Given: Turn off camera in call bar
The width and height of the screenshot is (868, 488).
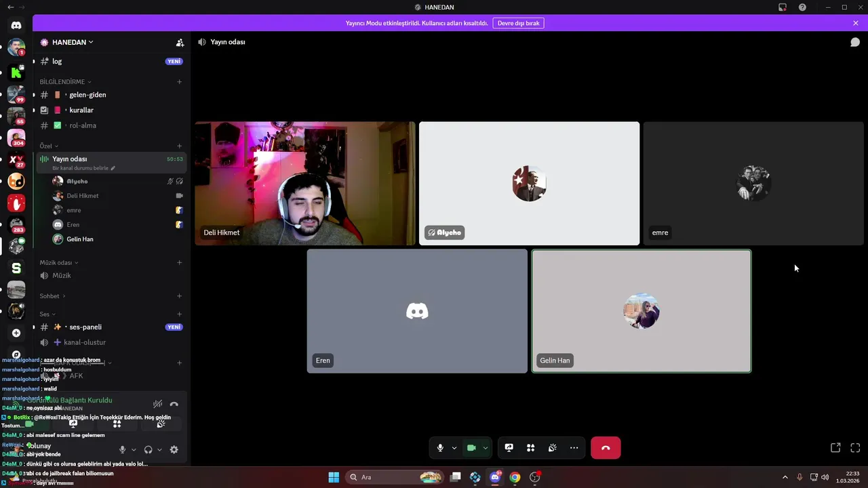Looking at the screenshot, I should coord(471,448).
